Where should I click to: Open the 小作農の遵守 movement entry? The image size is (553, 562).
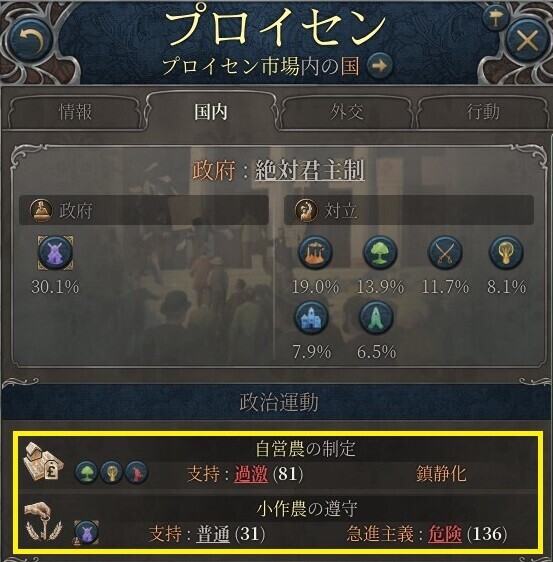pos(278,522)
